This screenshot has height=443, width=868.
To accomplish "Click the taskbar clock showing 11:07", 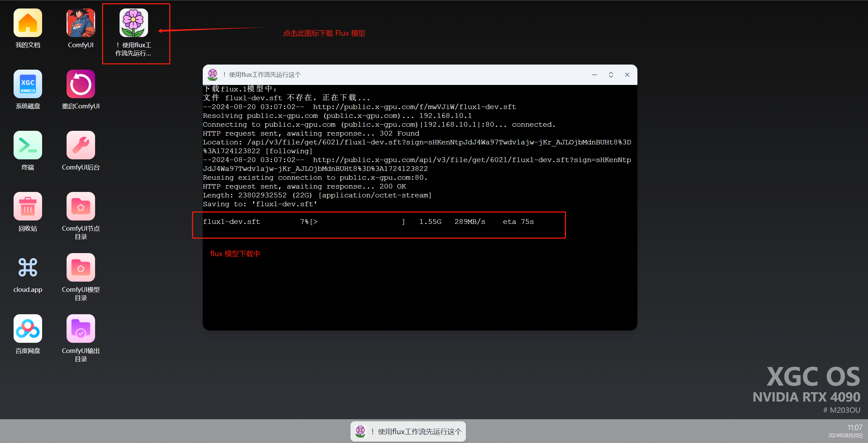I will 855,427.
